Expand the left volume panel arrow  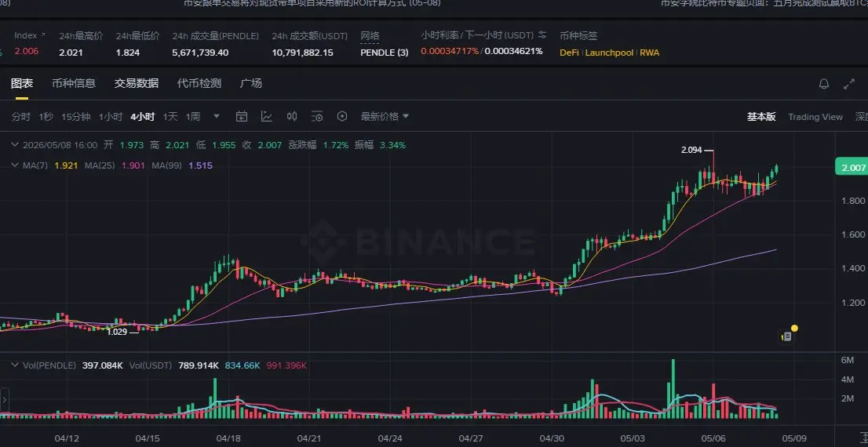coord(5,399)
